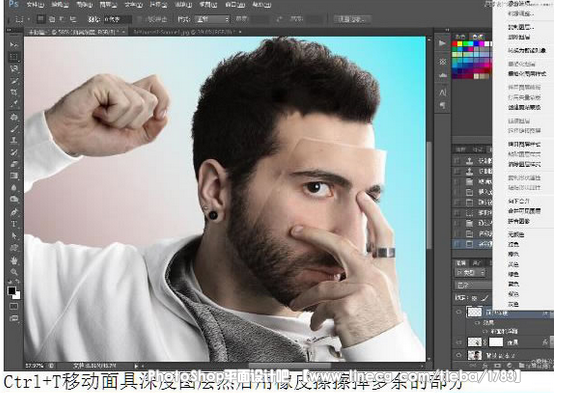Select the Brush tool
Image resolution: width=571 pixels, height=393 pixels.
(x=14, y=129)
